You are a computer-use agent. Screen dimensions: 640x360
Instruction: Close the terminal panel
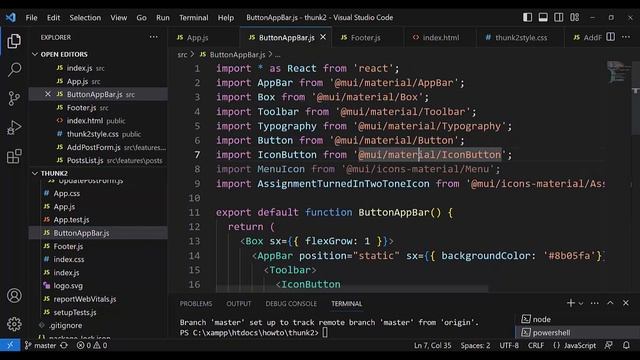(x=626, y=303)
